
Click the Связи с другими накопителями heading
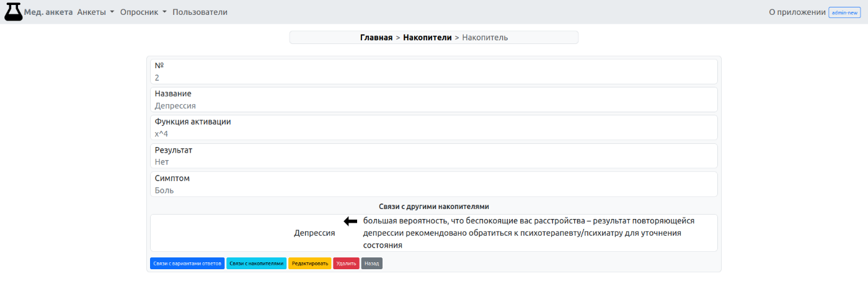point(434,206)
